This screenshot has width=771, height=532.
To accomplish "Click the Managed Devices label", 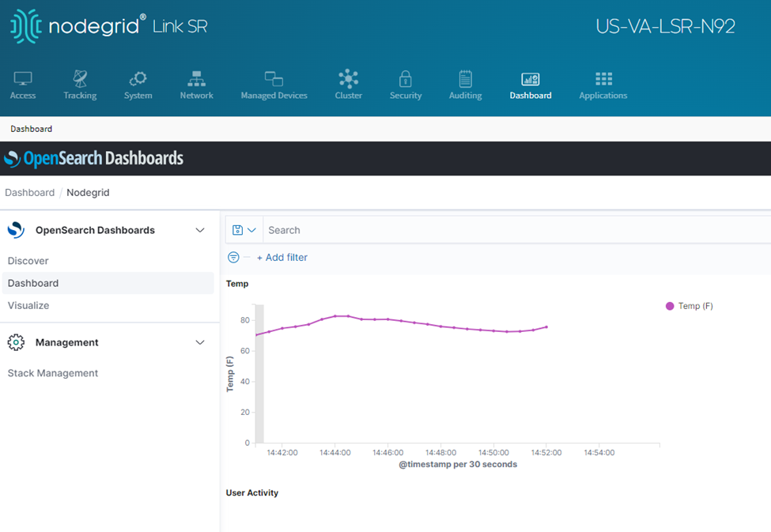I will coord(274,96).
